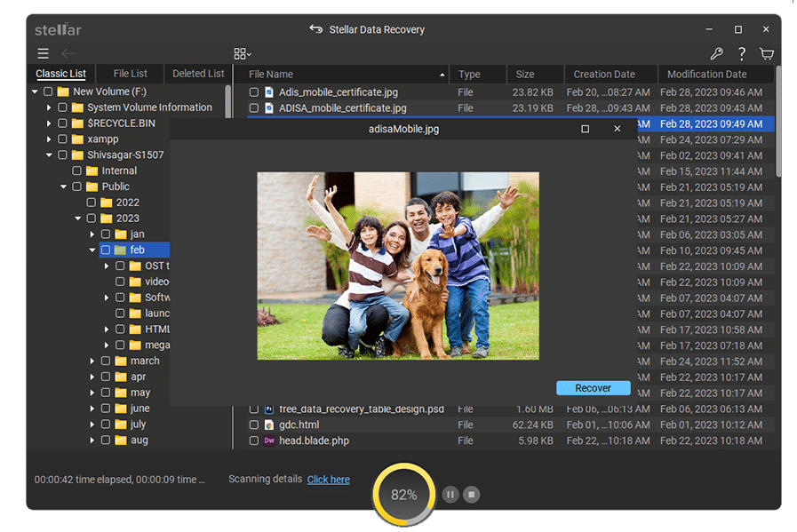The image size is (797, 532).
Task: Click the 82% scan progress circle
Action: 404,495
